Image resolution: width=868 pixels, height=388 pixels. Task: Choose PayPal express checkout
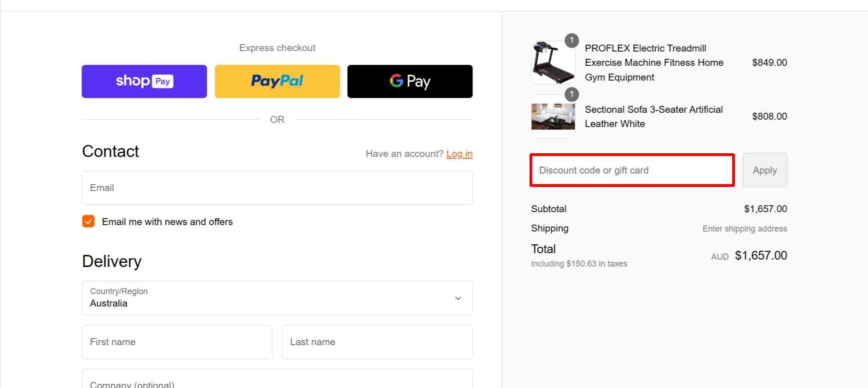[x=277, y=81]
